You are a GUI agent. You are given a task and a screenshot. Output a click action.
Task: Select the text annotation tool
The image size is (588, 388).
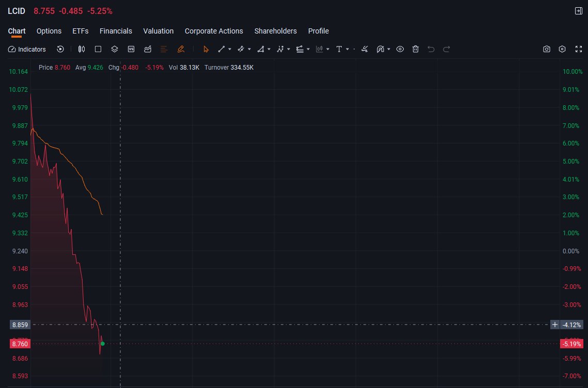339,49
